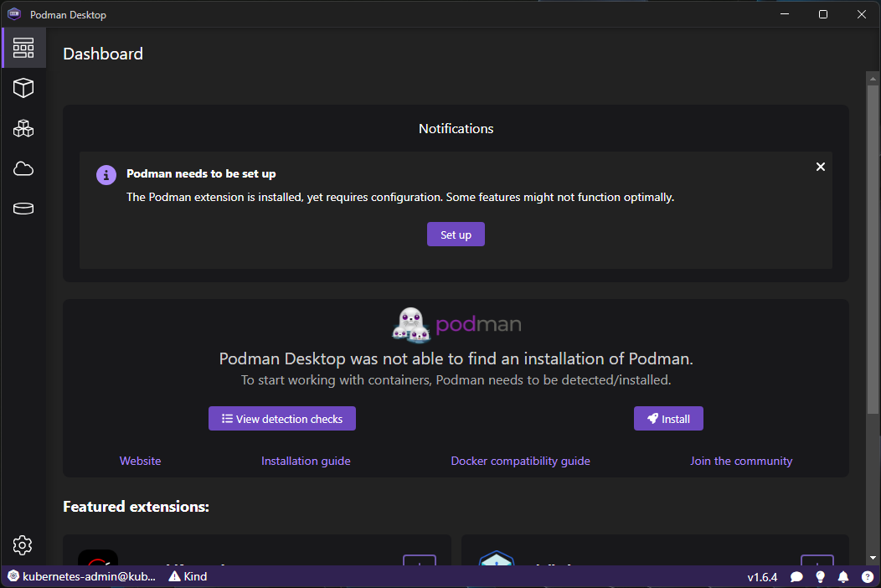881x588 pixels.
Task: Open the Docker compatibility guide link
Action: 520,461
